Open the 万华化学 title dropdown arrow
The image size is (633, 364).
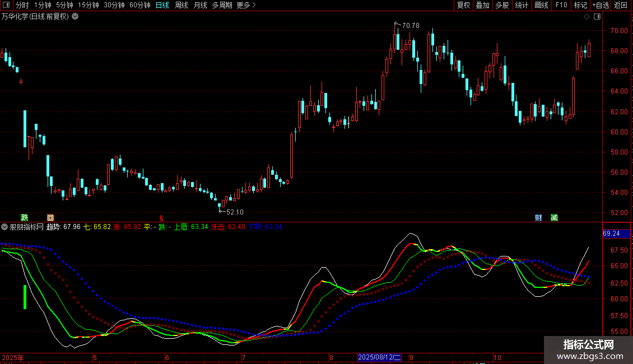tap(75, 17)
